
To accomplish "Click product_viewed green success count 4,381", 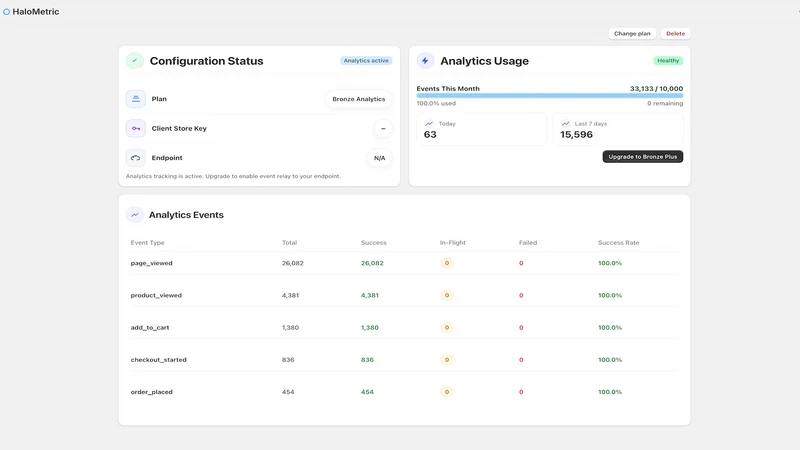I will pyautogui.click(x=370, y=295).
